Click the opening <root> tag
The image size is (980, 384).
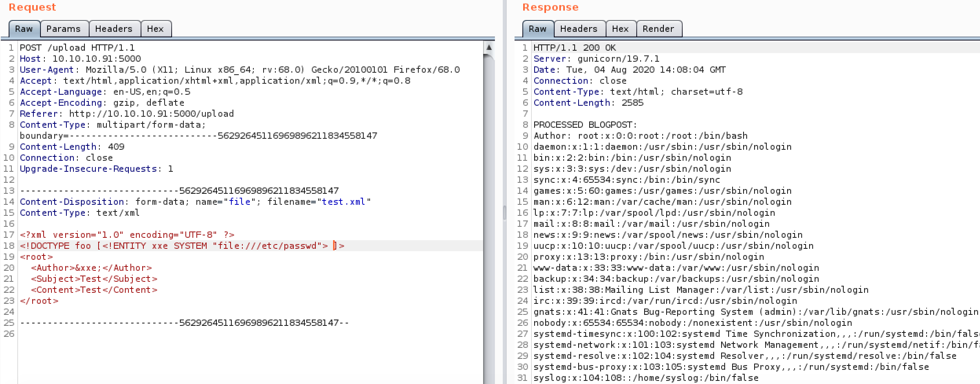point(36,257)
